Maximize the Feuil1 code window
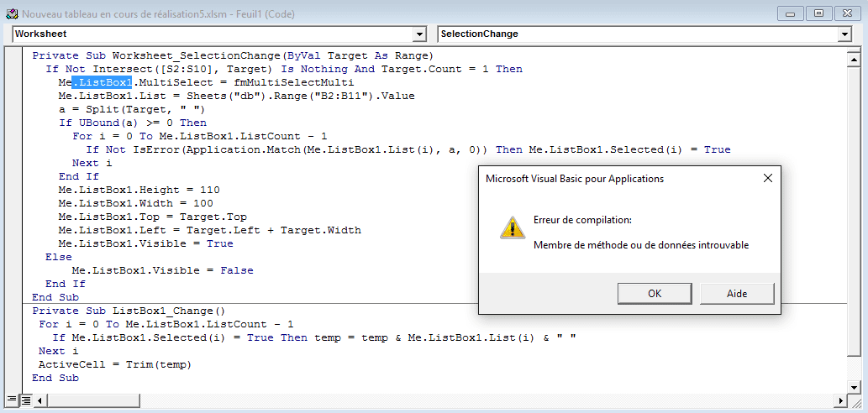Viewport: 868px width, 413px height. [x=818, y=13]
